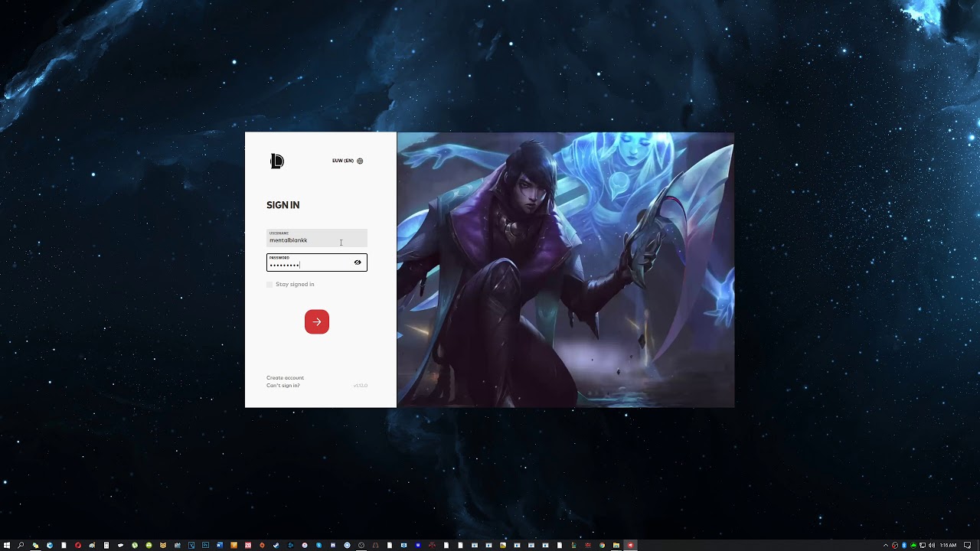
Task: Click the version number text in login panel
Action: (361, 386)
